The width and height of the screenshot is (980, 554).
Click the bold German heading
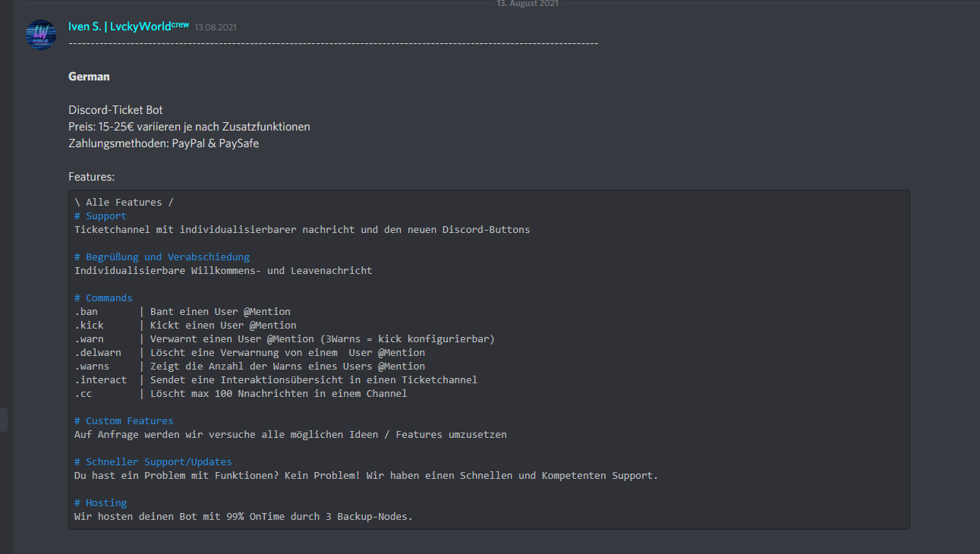89,77
